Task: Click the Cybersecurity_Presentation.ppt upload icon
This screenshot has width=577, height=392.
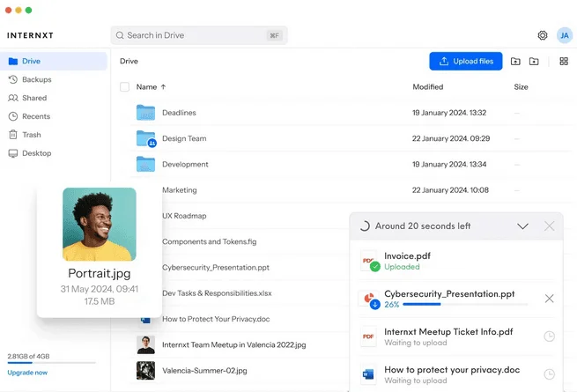Action: point(369,300)
